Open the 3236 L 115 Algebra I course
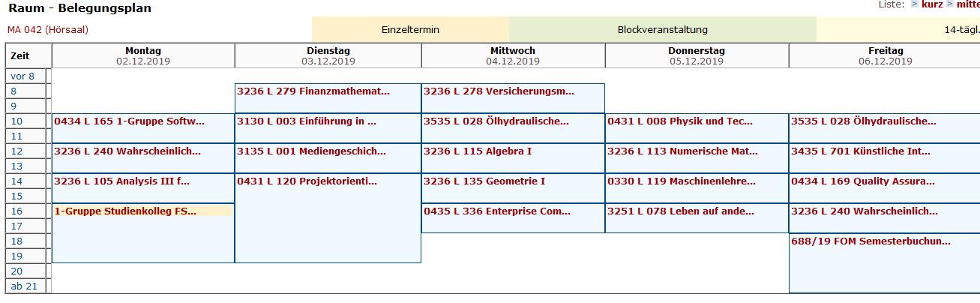980x303 pixels. (478, 151)
